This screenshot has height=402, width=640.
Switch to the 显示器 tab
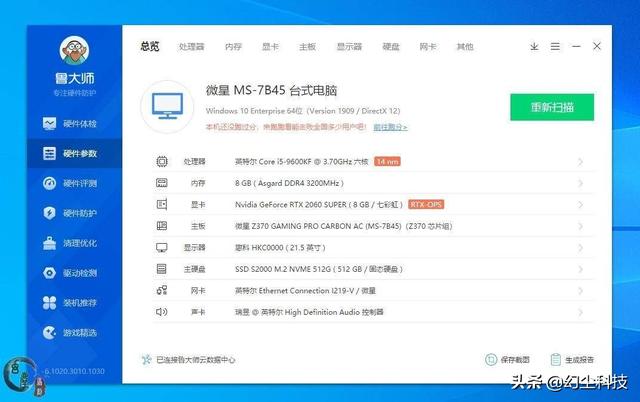pos(349,47)
